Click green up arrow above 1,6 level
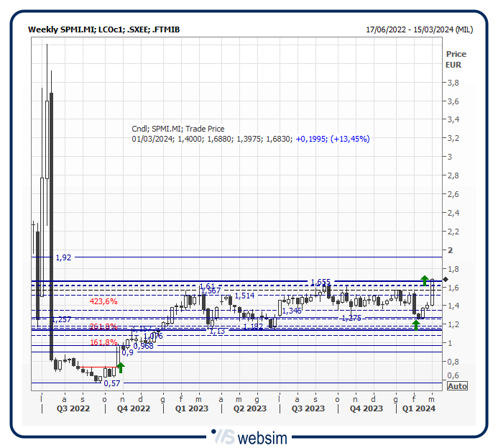 coord(425,280)
